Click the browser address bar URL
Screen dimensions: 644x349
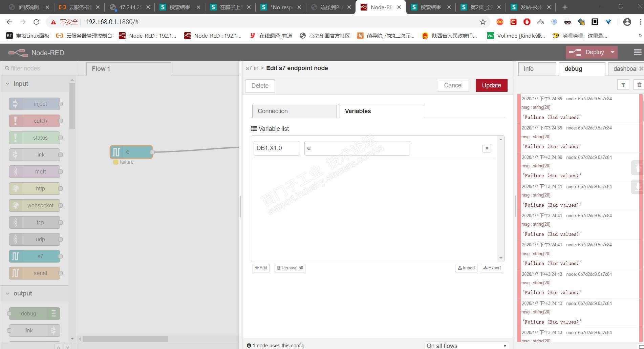click(112, 22)
